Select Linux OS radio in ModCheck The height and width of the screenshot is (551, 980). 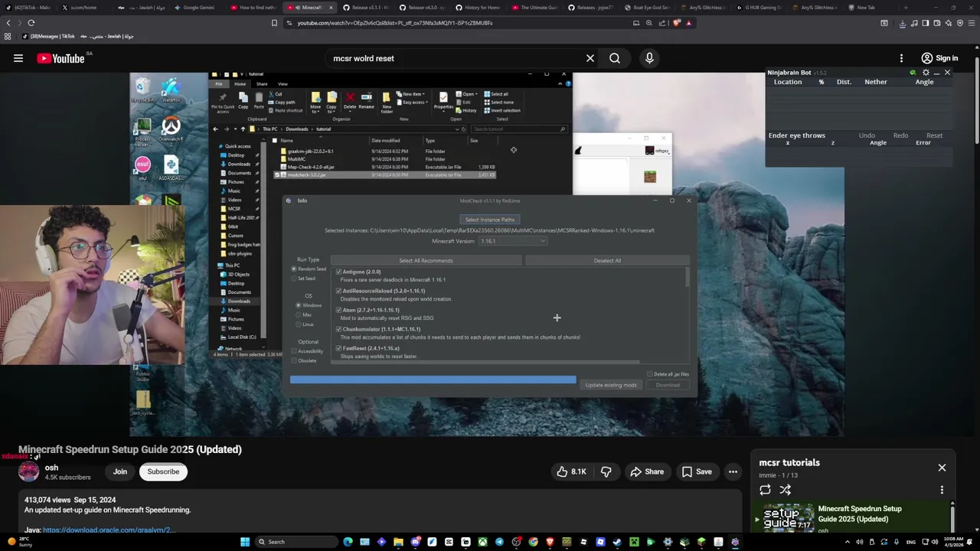299,324
